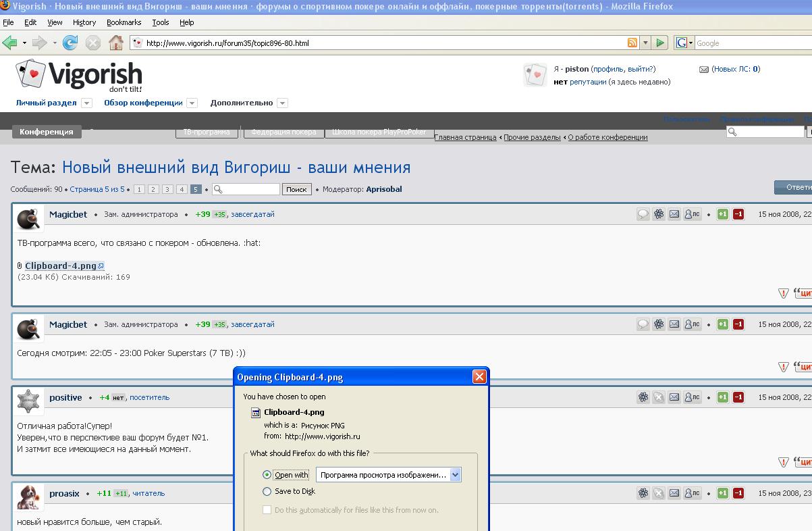Expand the 'Личный раздел' dropdown arrow
Screen dimensions: 812x531
[86, 103]
